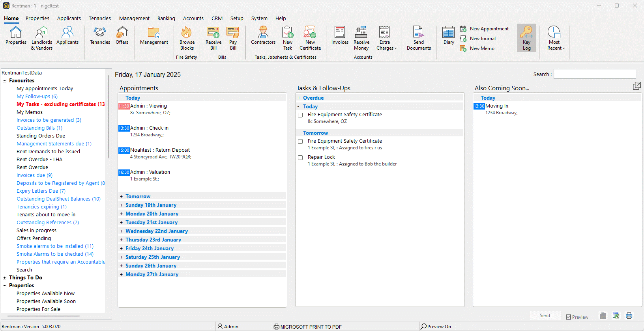This screenshot has height=331, width=644.
Task: Tick tomorrow's Fire Equipment Safety Certificate checkbox
Action: (x=300, y=141)
